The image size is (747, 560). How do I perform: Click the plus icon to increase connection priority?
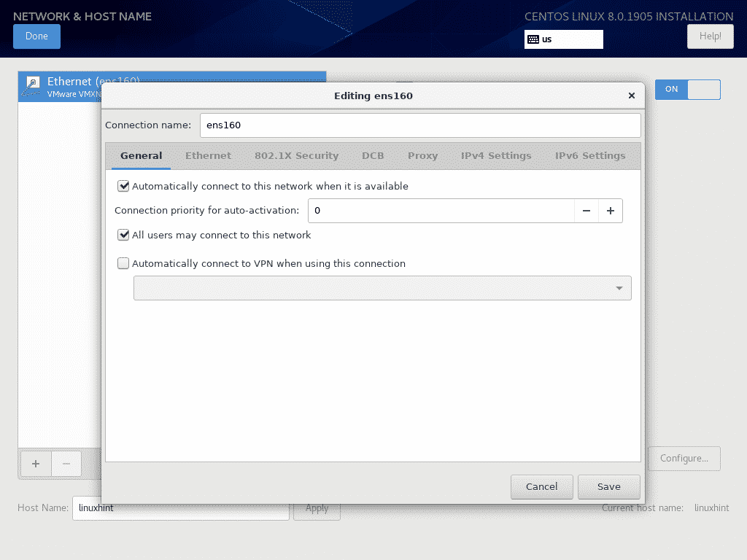click(611, 211)
